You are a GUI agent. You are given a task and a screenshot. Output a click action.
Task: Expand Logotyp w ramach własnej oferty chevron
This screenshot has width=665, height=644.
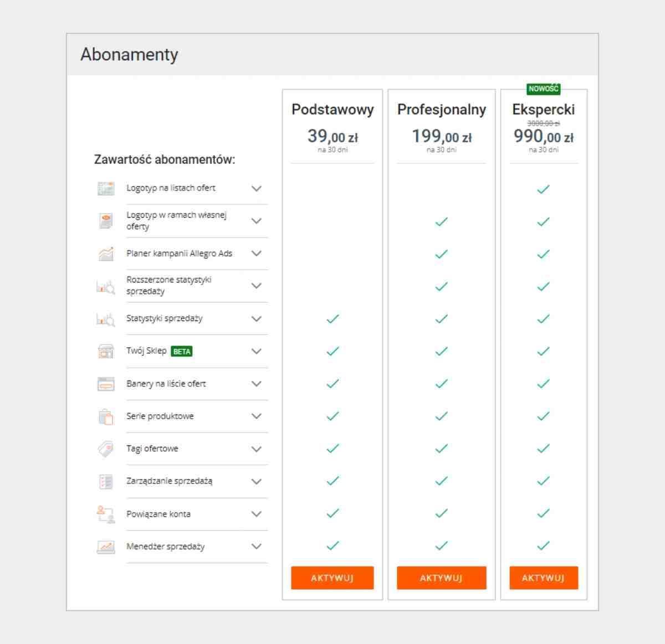(257, 221)
